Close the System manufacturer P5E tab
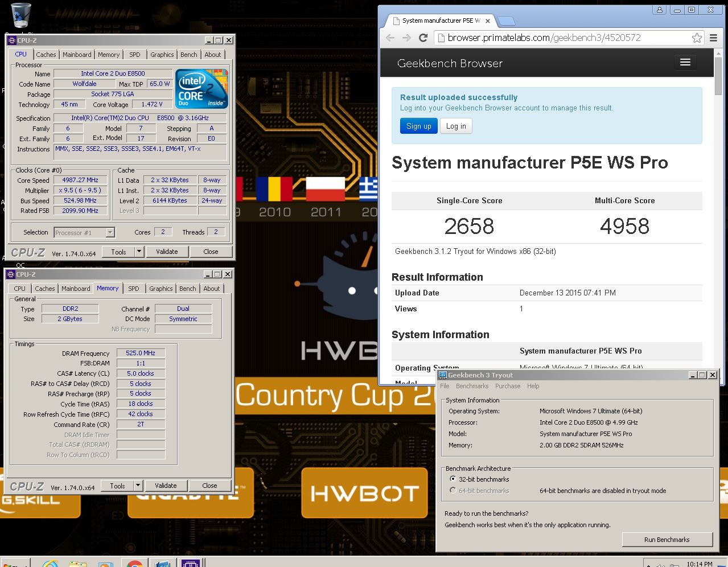The width and height of the screenshot is (728, 567). 488,20
